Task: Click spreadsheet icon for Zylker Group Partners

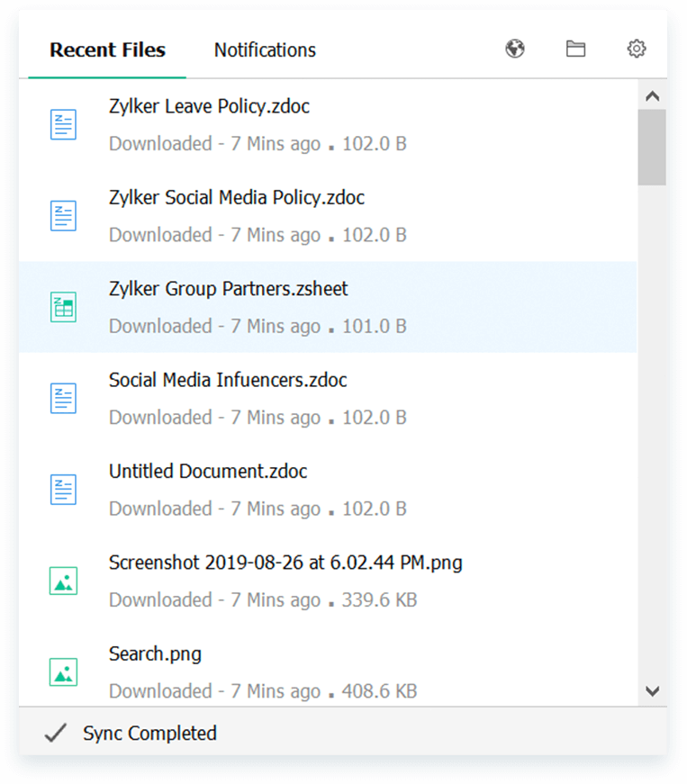Action: (x=63, y=307)
